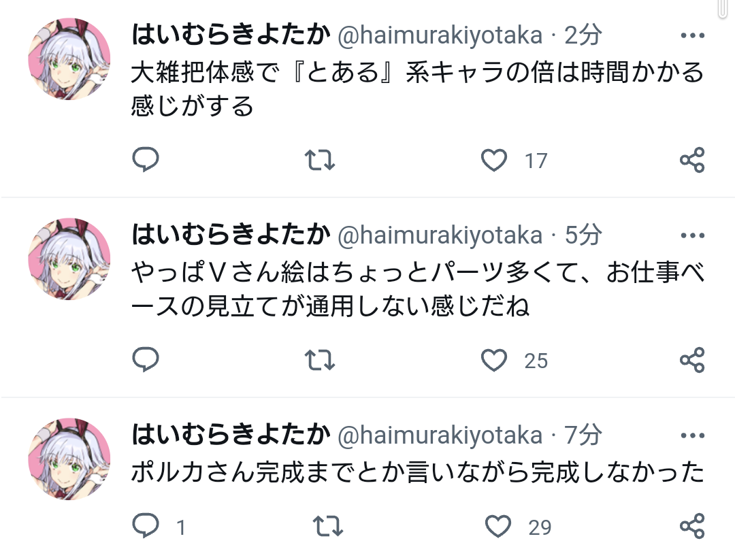The image size is (735, 560).
Task: Retweet the Vさん絵 tweet
Action: (x=318, y=360)
